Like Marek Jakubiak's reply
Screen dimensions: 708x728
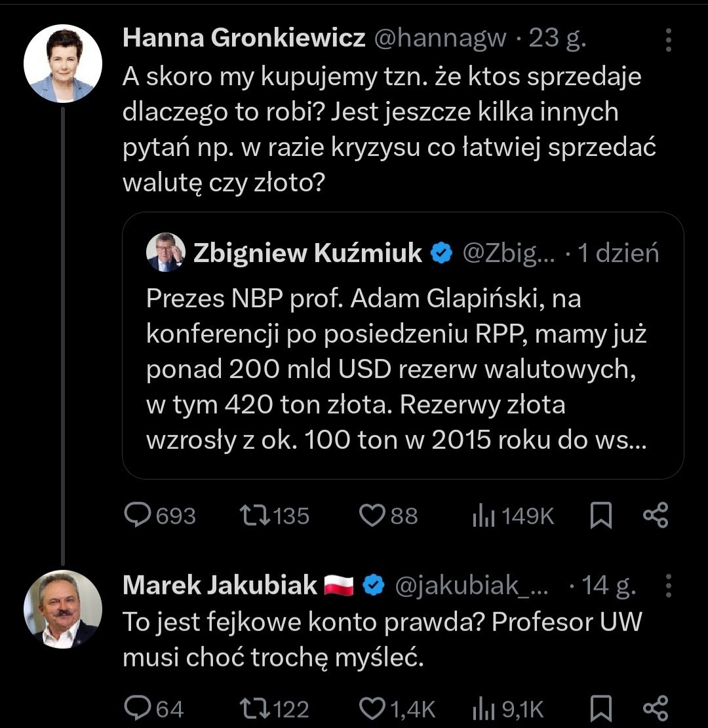[x=372, y=708]
